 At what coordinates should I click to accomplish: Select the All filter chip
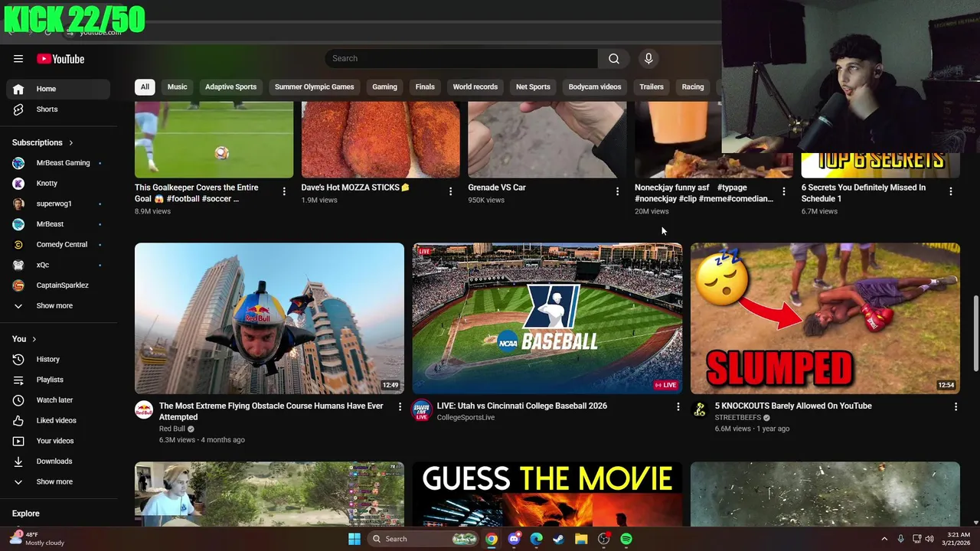pos(145,87)
